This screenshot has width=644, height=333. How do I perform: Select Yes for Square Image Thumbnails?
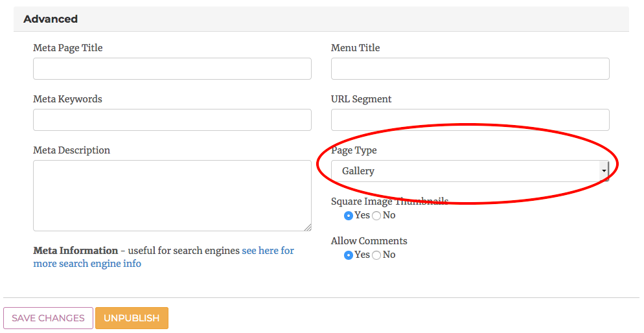click(349, 216)
